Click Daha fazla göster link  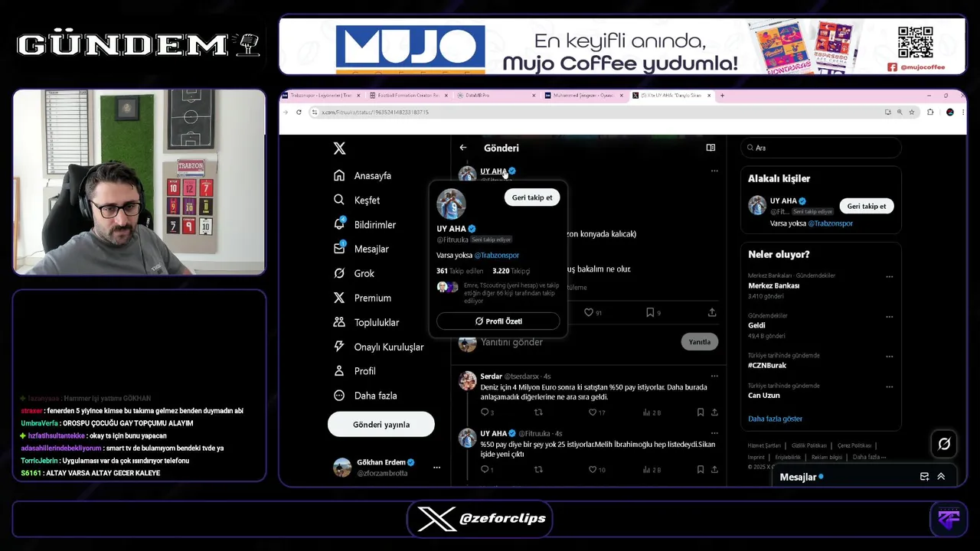[x=775, y=419]
